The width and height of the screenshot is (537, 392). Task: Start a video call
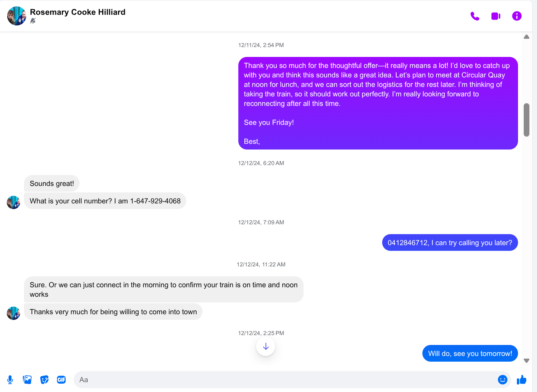pos(496,16)
